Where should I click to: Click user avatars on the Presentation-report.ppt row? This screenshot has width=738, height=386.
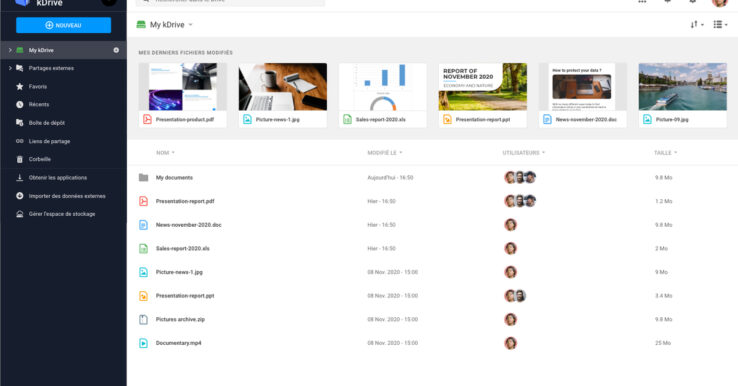click(x=515, y=296)
